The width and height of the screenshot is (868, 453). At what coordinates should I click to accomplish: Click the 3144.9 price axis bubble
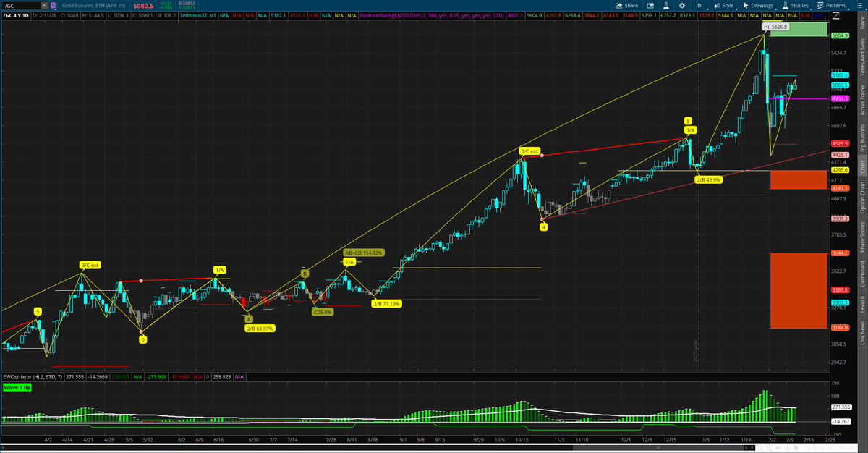pos(840,327)
